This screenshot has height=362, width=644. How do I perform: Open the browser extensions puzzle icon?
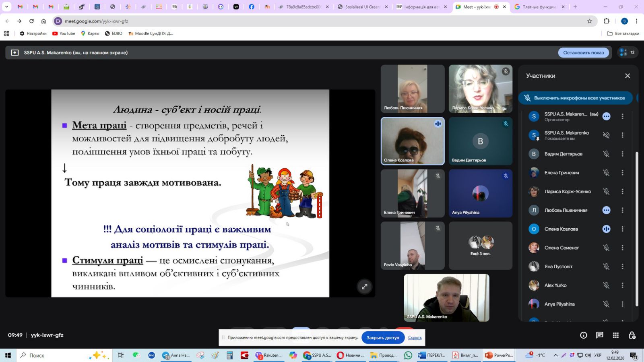click(607, 21)
